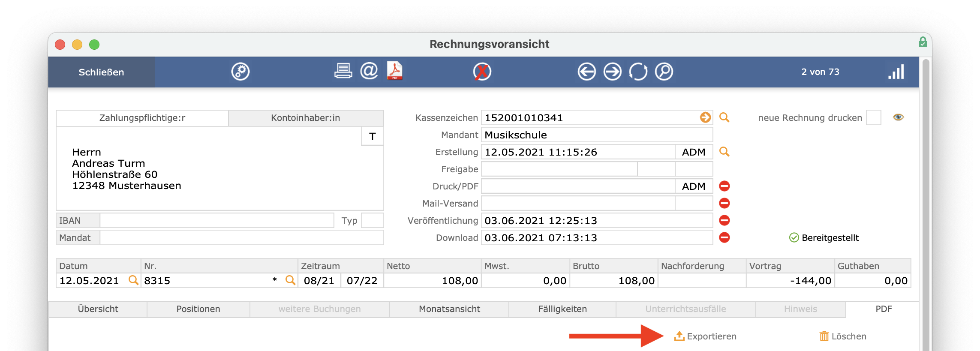Viewport: 980px width, 351px height.
Task: Reload with the circular refresh icon
Action: [638, 72]
